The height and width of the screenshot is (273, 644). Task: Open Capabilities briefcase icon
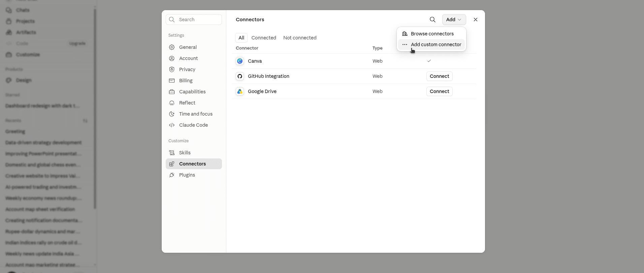point(172,92)
